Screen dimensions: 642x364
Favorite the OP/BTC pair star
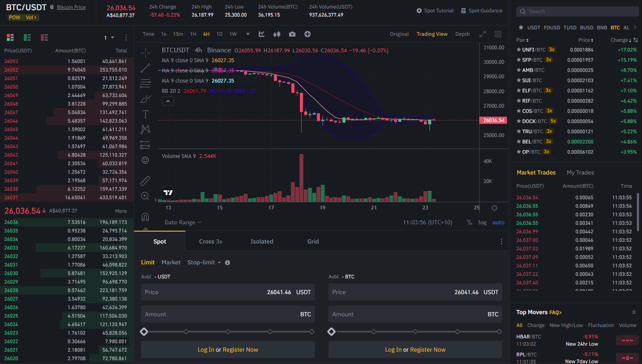(x=518, y=152)
